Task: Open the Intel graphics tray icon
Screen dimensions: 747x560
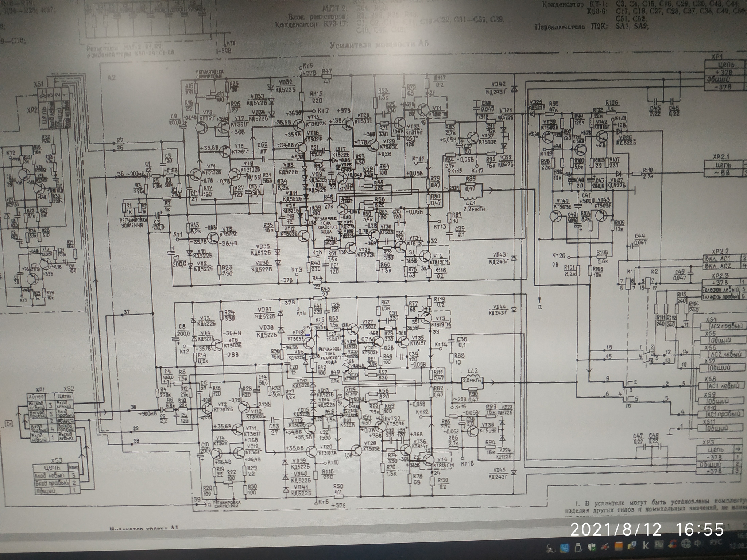Action: coord(565,548)
